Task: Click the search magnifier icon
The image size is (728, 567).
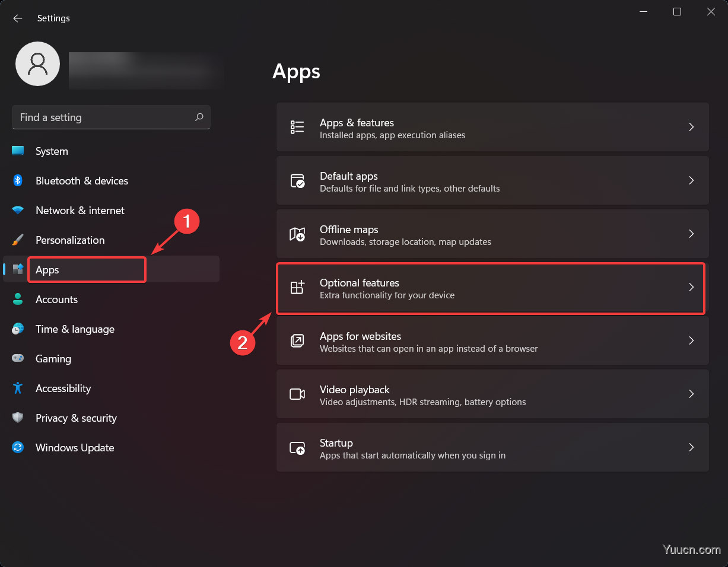Action: click(x=199, y=117)
